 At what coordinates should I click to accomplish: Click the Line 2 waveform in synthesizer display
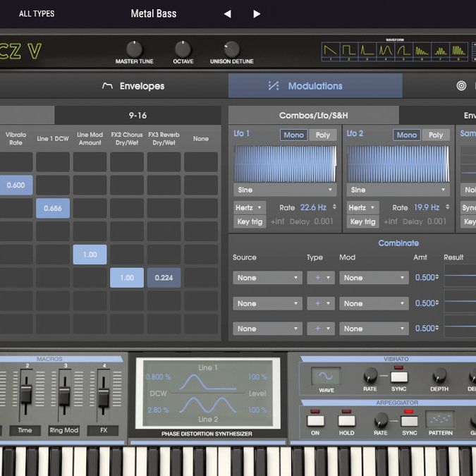[207, 405]
